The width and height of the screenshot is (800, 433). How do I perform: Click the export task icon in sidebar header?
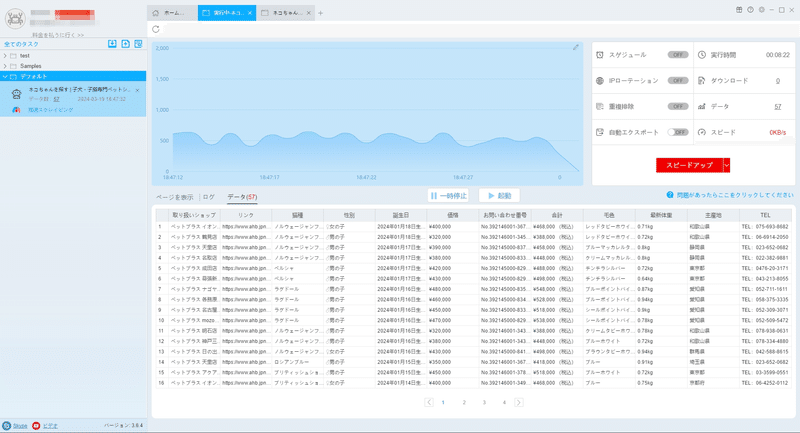(126, 44)
